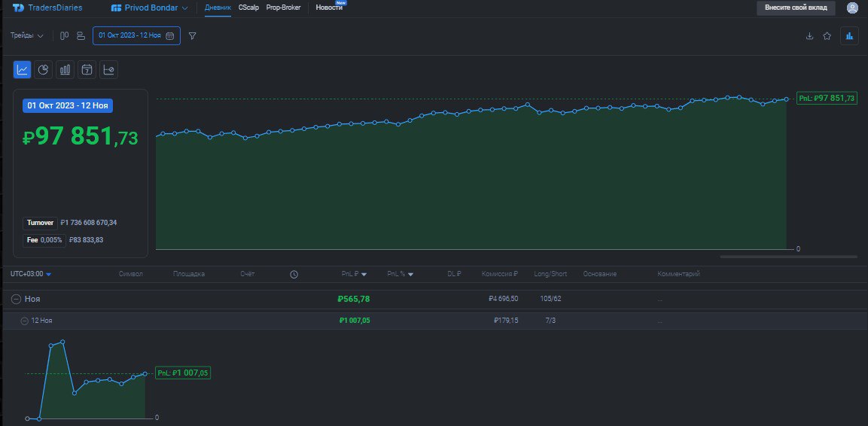Open the filter funnel icon

pos(192,35)
